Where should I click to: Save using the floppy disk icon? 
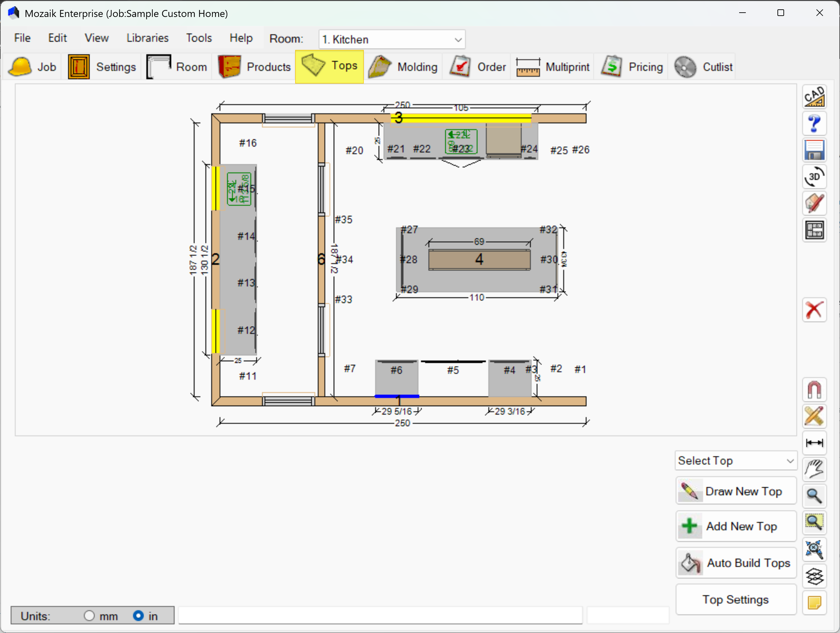tap(814, 150)
